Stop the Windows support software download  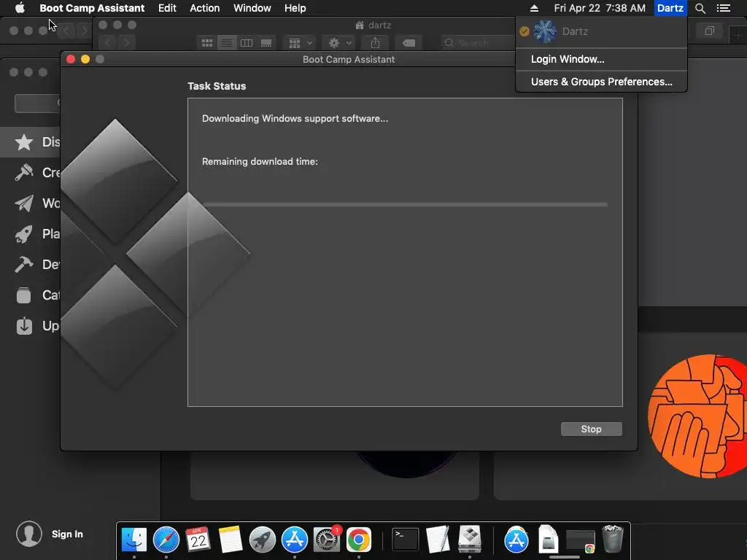click(x=591, y=429)
